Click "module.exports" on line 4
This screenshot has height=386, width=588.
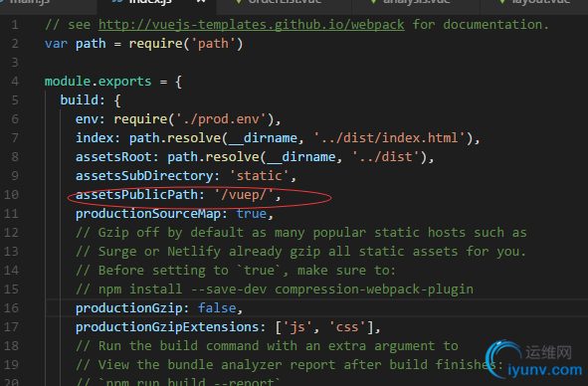pyautogui.click(x=98, y=82)
